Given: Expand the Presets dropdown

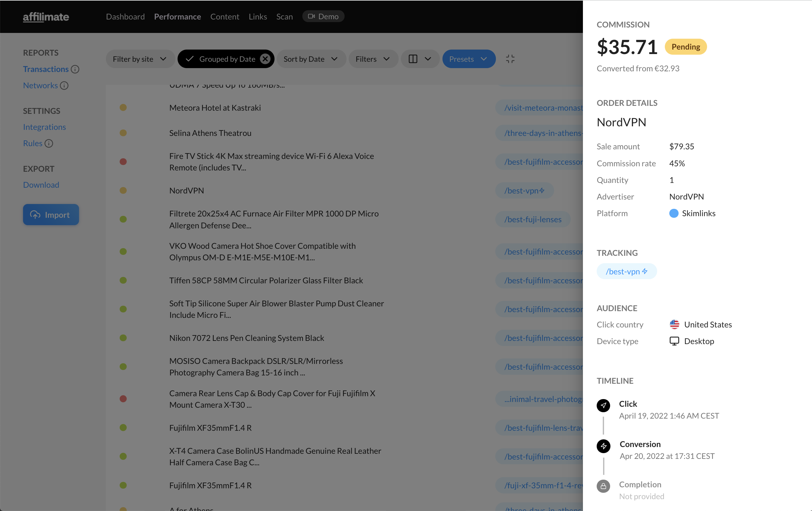Looking at the screenshot, I should point(468,59).
